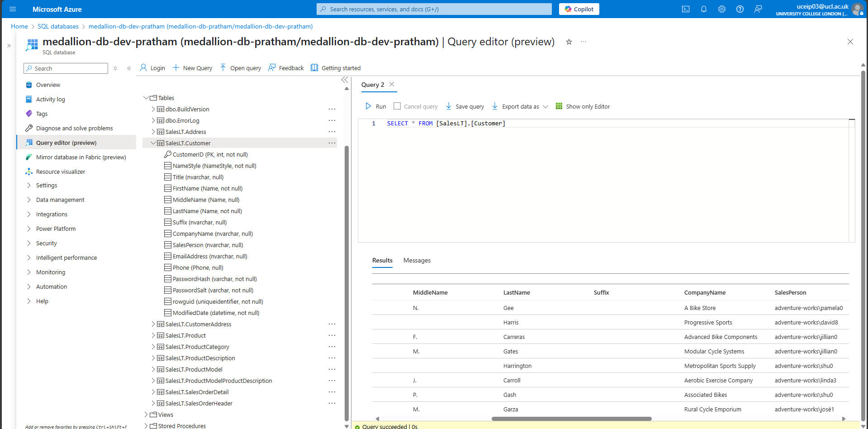868x429 pixels.
Task: Click the top bar feedback icon
Action: (x=758, y=9)
